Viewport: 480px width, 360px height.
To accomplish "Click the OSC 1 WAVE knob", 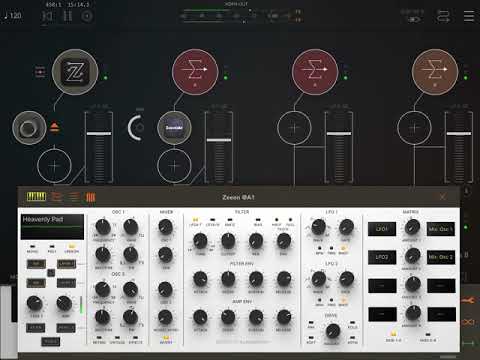I will point(131,227).
